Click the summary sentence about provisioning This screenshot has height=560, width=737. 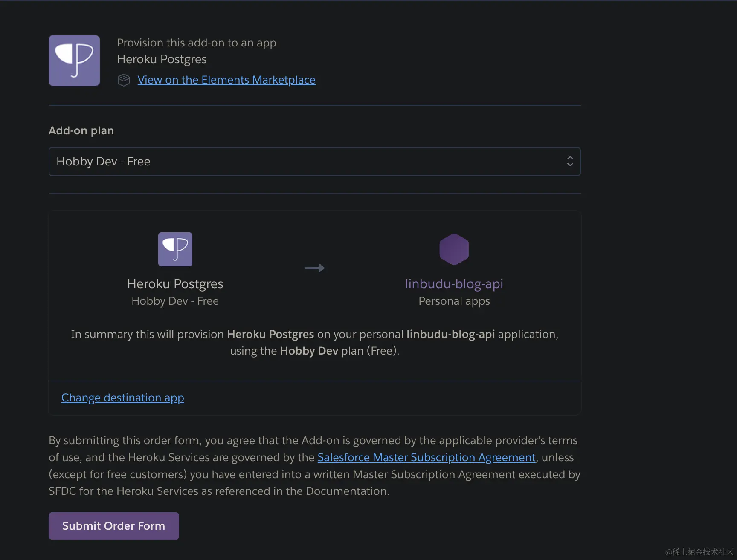click(315, 342)
